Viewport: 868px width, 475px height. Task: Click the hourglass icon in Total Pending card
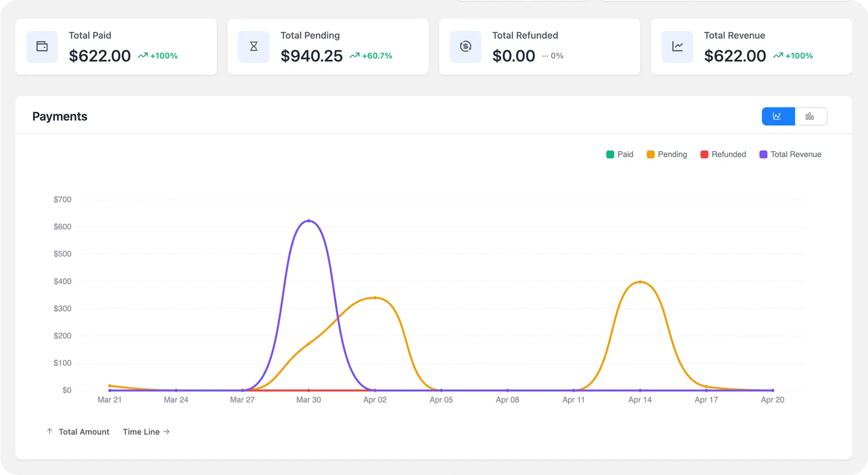click(x=253, y=47)
